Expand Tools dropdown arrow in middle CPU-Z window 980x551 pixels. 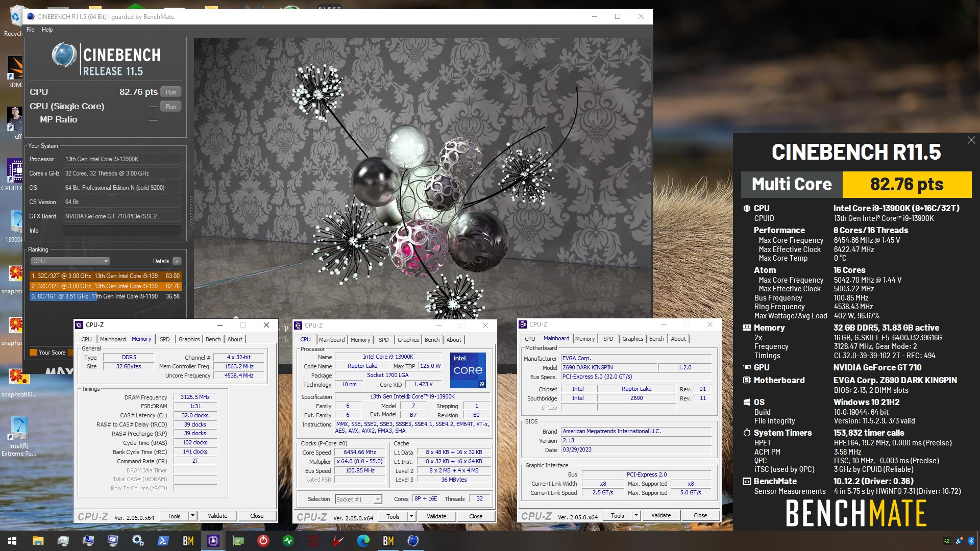411,517
